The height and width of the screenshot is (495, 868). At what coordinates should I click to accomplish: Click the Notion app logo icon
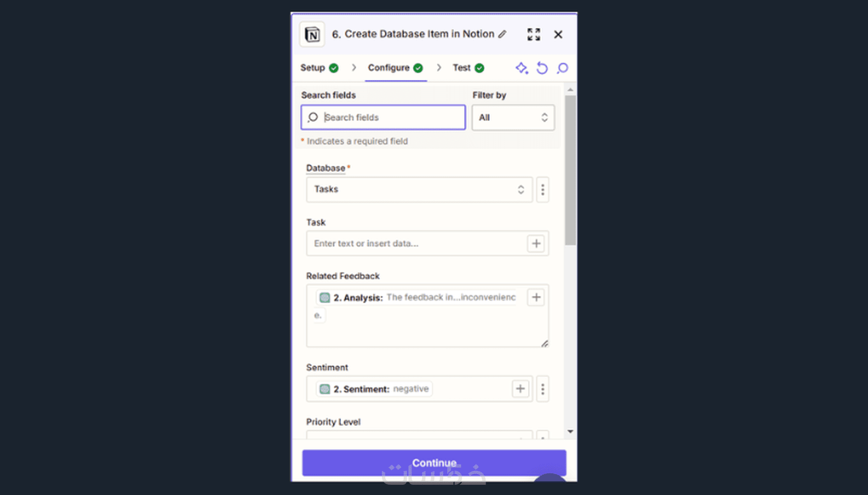(x=312, y=34)
